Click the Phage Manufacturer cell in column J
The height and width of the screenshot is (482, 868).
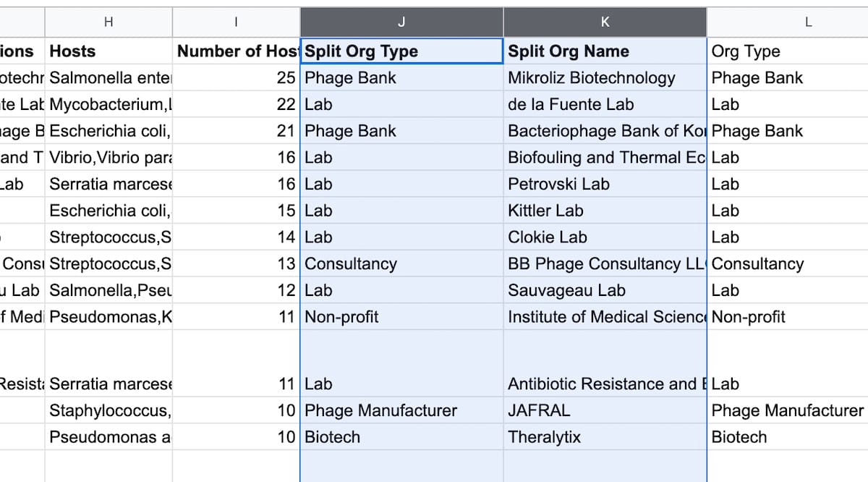[401, 410]
